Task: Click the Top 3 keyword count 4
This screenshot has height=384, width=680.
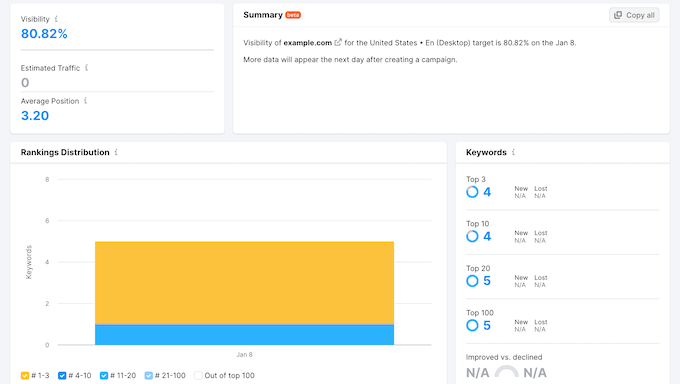Action: [487, 192]
